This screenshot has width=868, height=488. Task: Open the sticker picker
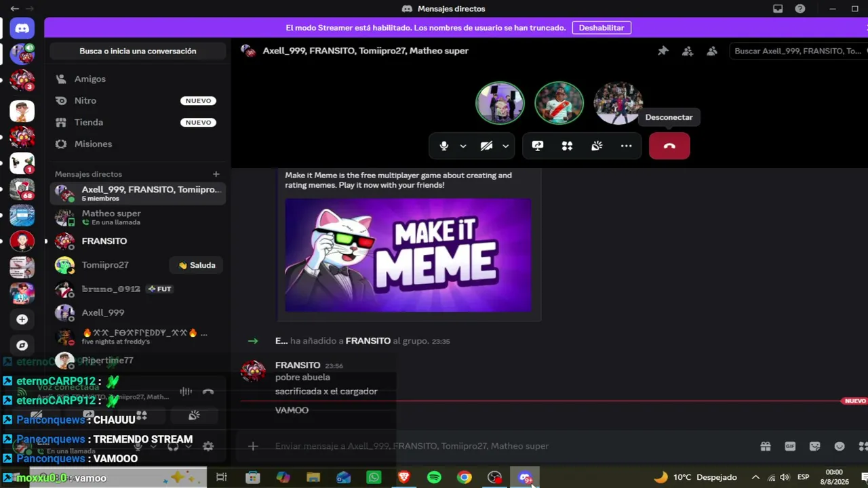pyautogui.click(x=814, y=446)
